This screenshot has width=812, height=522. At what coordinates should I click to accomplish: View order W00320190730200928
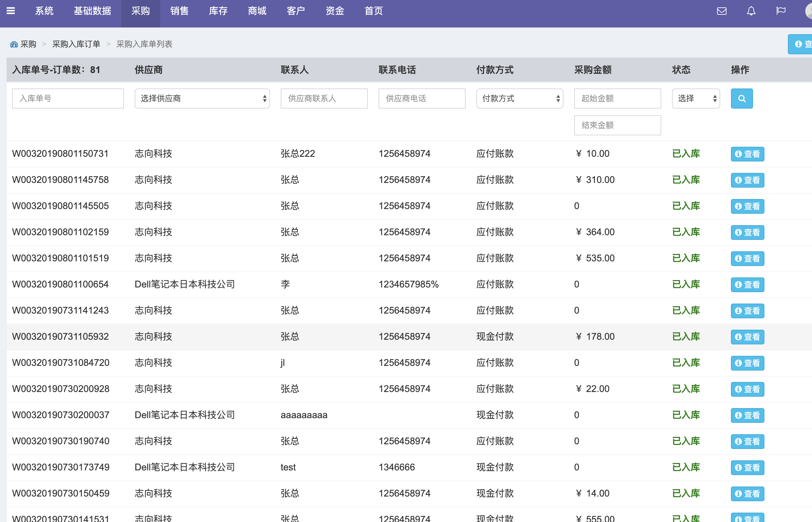coord(748,389)
